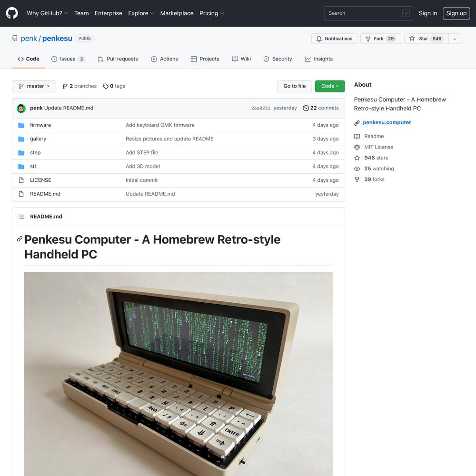This screenshot has width=476, height=476.
Task: Open the LICENSE file name link
Action: tap(40, 180)
